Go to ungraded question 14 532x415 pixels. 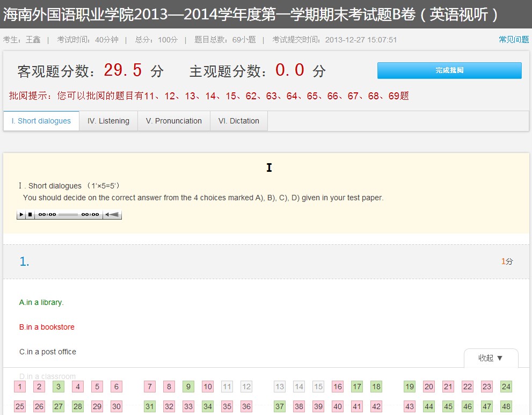pos(299,387)
